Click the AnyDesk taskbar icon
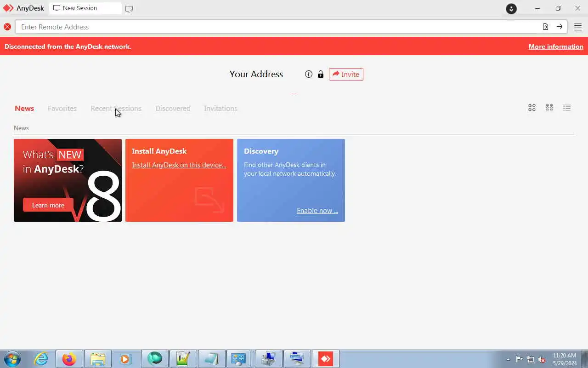 click(x=326, y=359)
